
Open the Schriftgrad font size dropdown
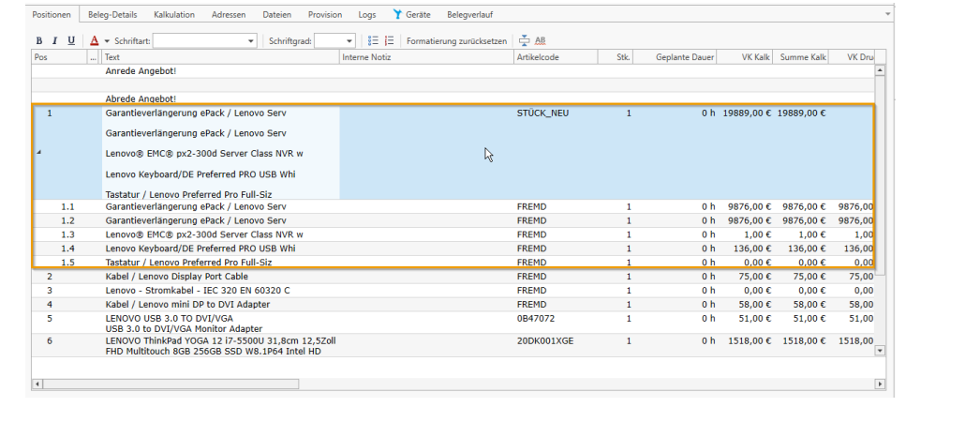point(349,41)
